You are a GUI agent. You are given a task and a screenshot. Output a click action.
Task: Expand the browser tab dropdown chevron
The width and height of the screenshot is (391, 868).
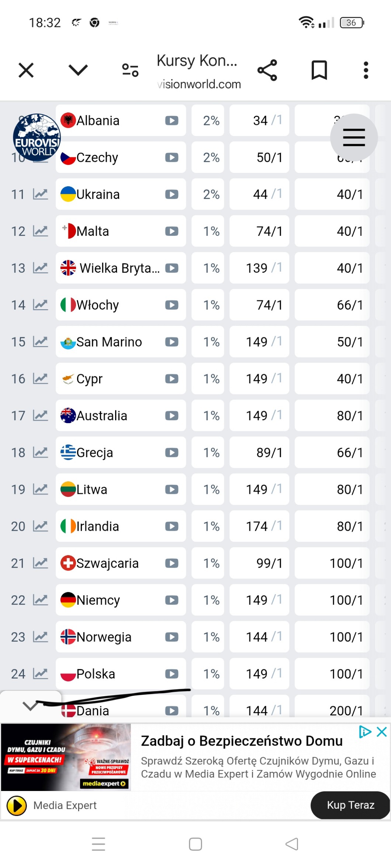click(x=78, y=70)
